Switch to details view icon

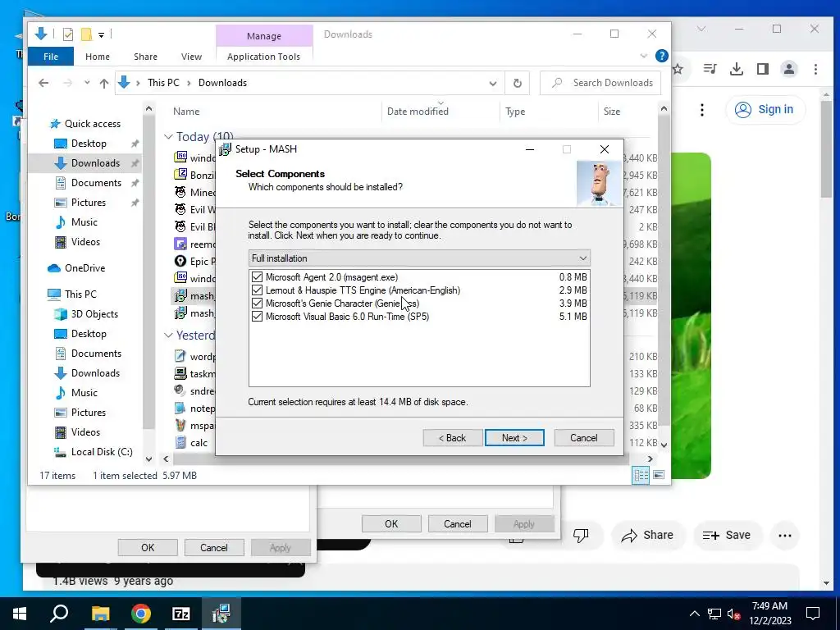(x=641, y=475)
